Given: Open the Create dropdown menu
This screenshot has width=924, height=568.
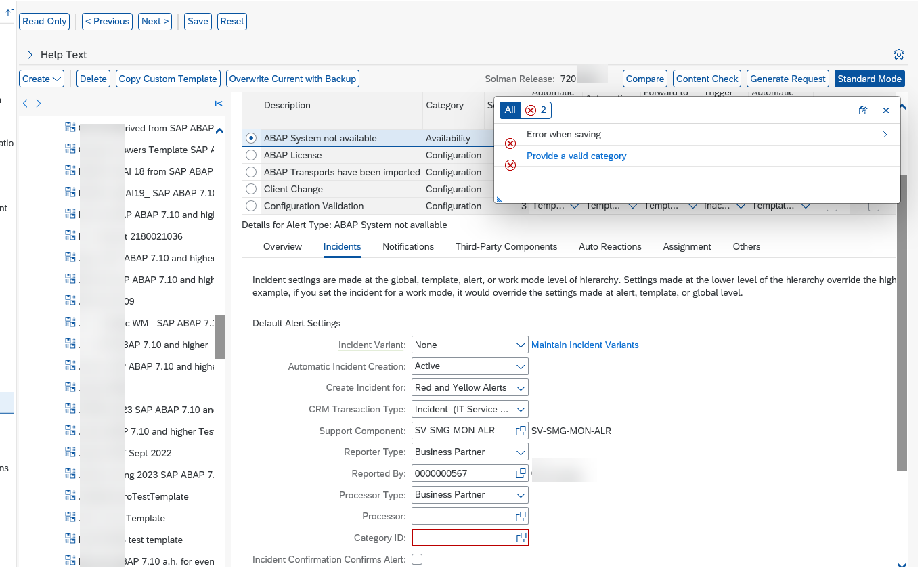Looking at the screenshot, I should [41, 79].
